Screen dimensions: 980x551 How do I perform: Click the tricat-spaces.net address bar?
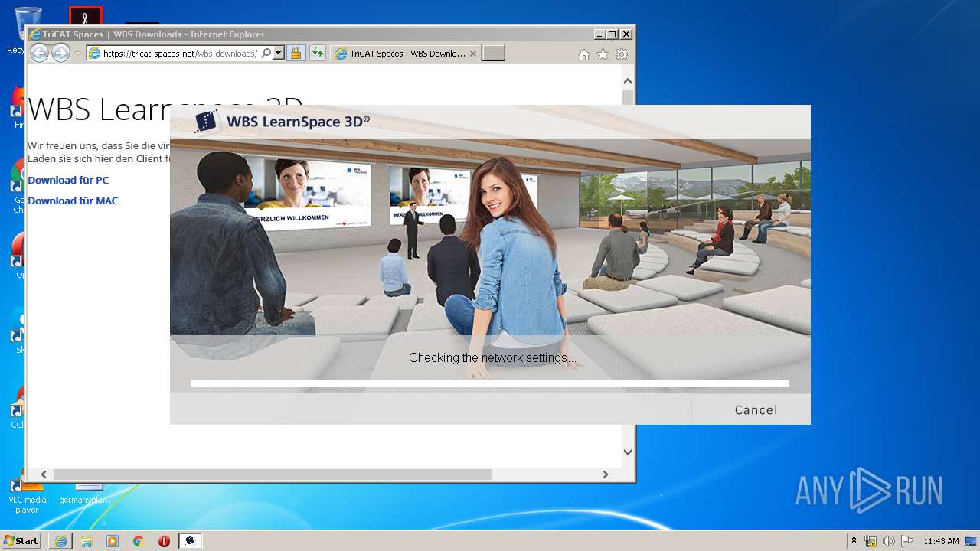pyautogui.click(x=180, y=54)
